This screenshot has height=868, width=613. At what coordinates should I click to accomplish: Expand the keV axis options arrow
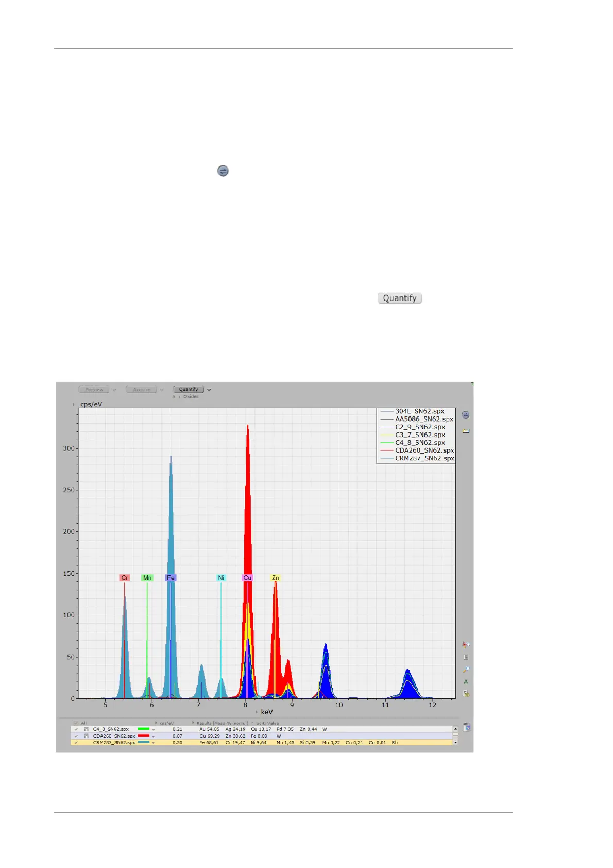[257, 712]
